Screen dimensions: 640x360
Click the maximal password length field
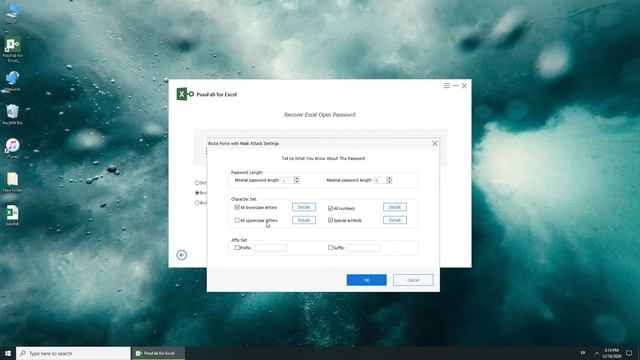380,180
